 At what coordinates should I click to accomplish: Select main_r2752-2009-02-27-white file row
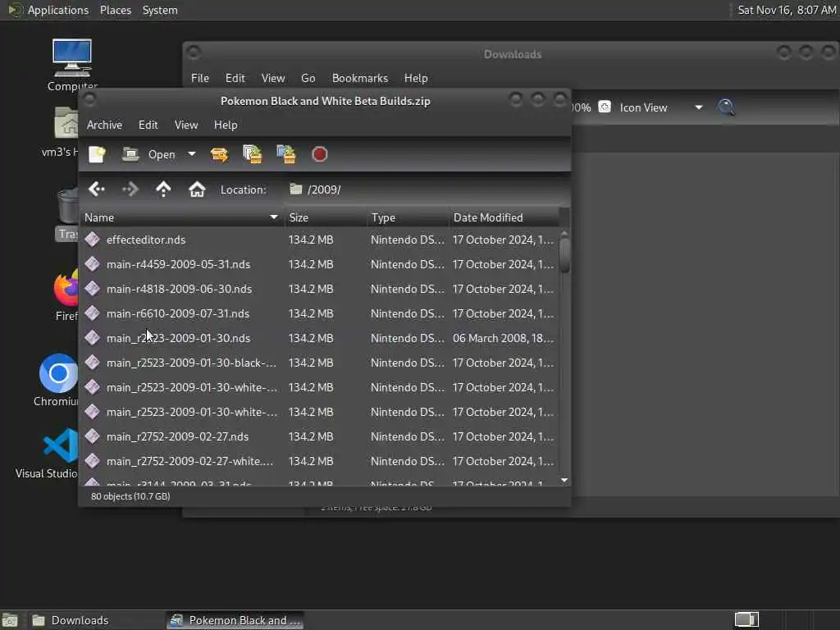click(319, 461)
